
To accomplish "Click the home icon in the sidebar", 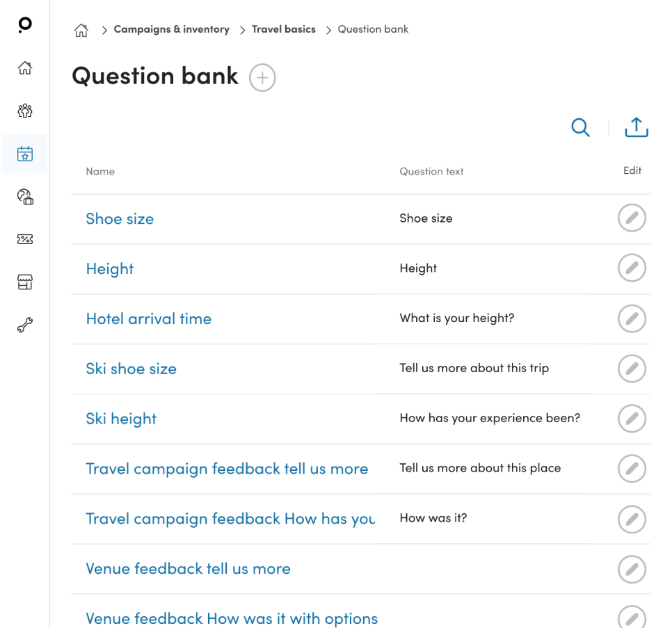I will coord(25,68).
